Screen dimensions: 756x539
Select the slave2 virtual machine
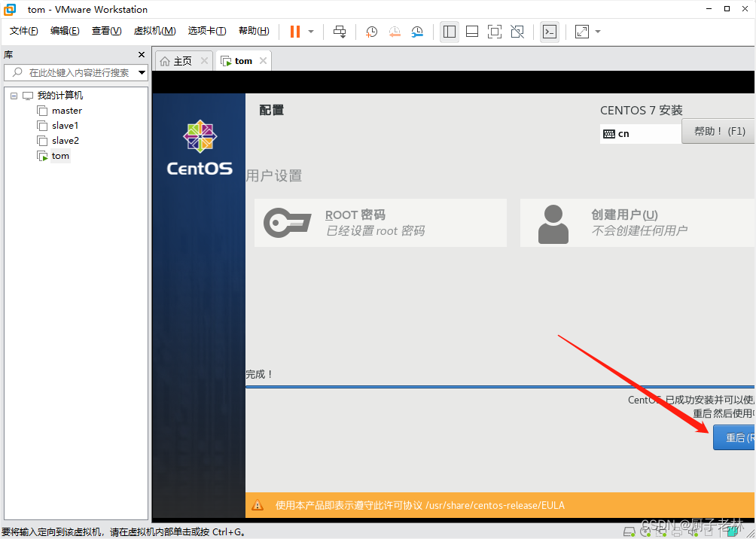coord(66,141)
